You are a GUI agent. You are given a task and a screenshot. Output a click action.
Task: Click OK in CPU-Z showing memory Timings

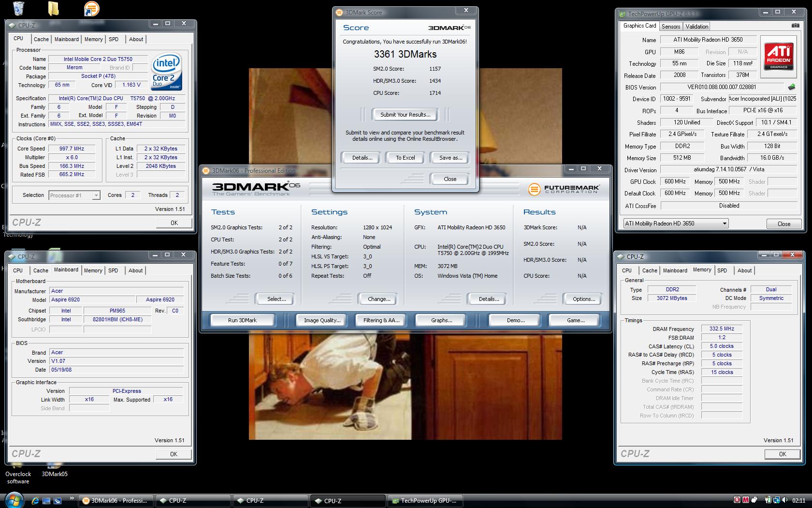click(x=783, y=454)
